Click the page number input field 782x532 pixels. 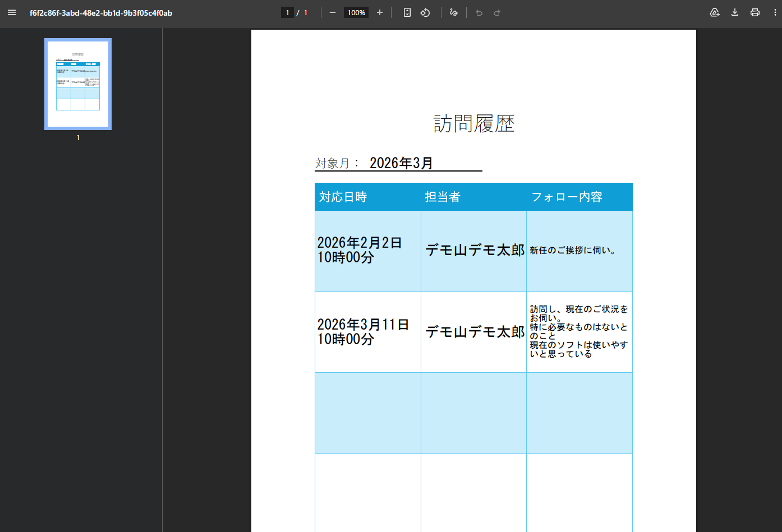287,12
